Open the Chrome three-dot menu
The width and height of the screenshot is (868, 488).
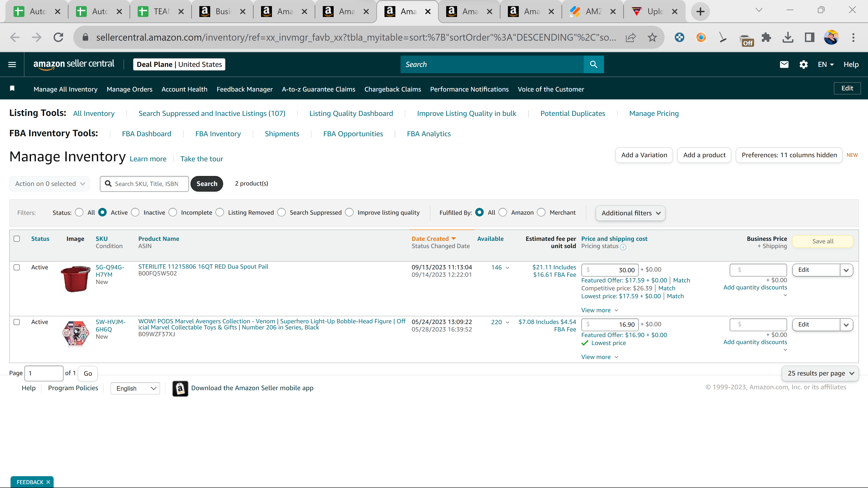click(853, 37)
